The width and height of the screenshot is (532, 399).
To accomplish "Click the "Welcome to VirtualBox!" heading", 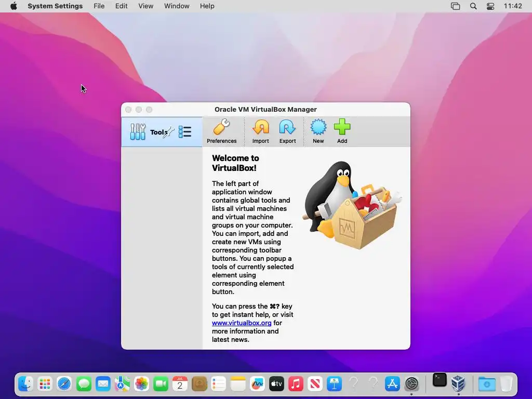I will (235, 163).
